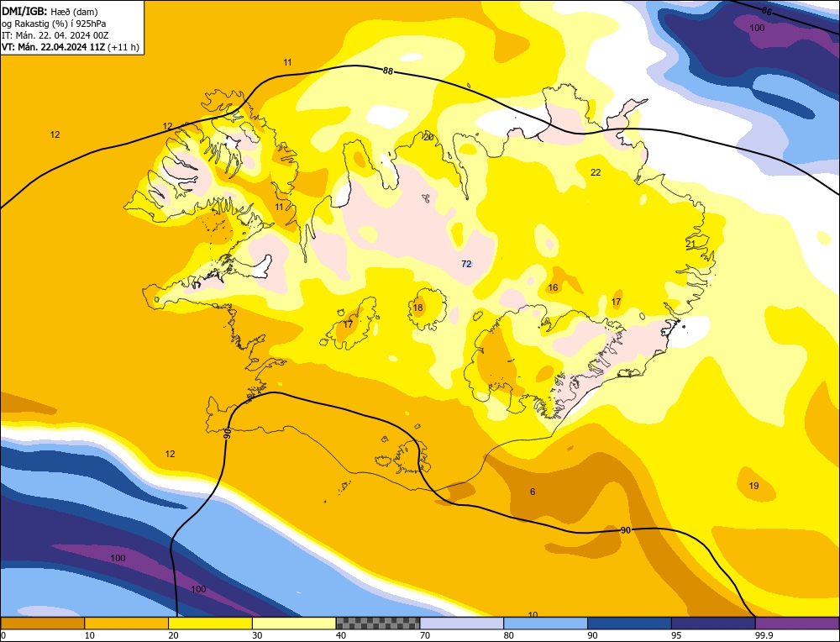Click the humidity value '18' inside the glacier outline
The height and width of the screenshot is (642, 840).
417,308
